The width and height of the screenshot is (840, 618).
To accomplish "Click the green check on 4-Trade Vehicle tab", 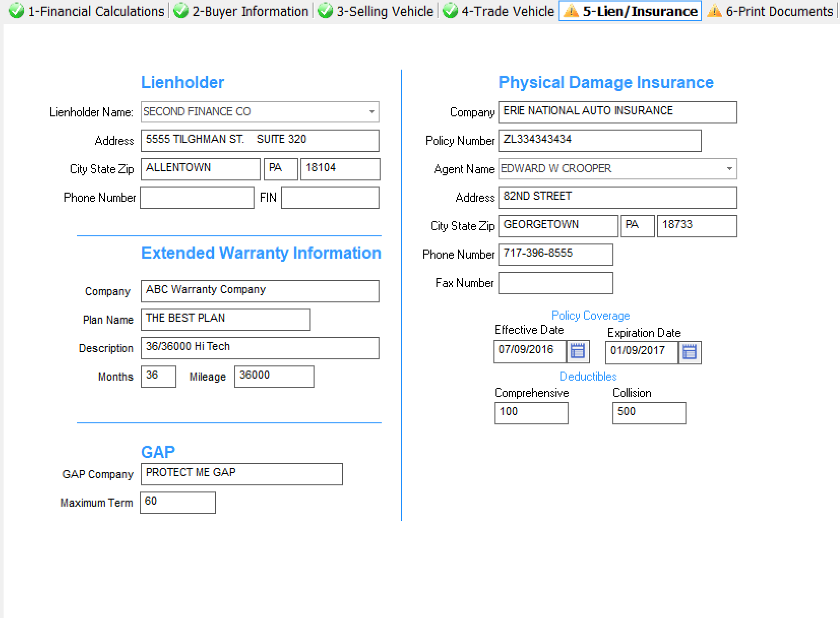I will coord(451,11).
